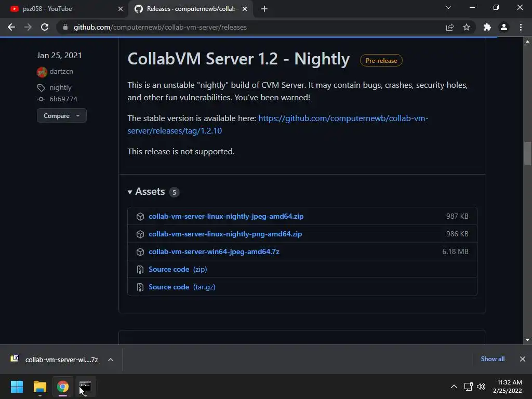Download Source code (zip)
This screenshot has width=532, height=399.
[x=178, y=270]
